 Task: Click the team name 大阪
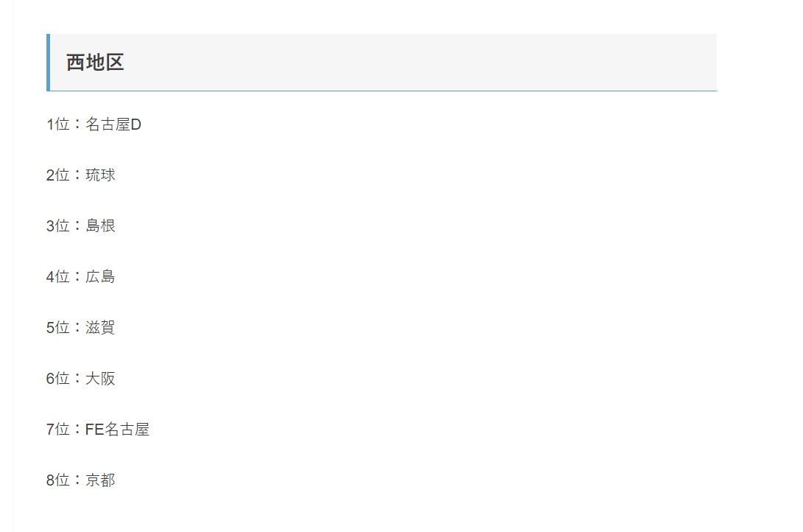[x=100, y=379]
